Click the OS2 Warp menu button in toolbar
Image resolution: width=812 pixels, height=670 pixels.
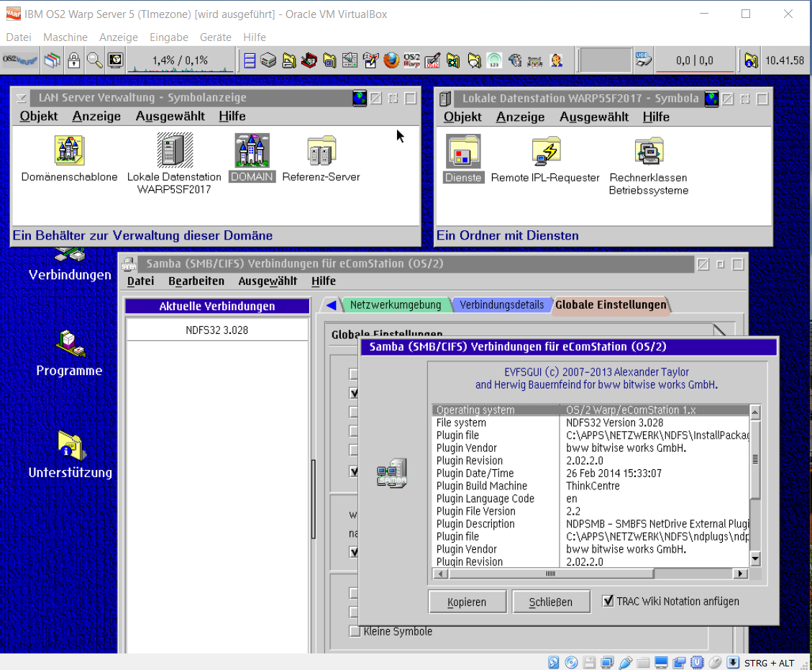[x=19, y=60]
